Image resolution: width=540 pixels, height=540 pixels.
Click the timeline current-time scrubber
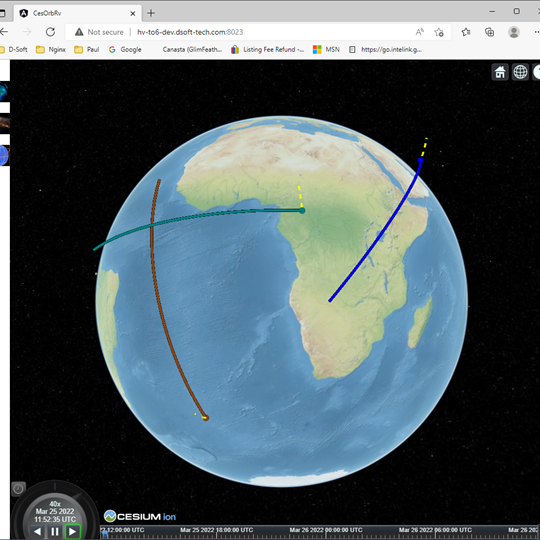(105, 534)
